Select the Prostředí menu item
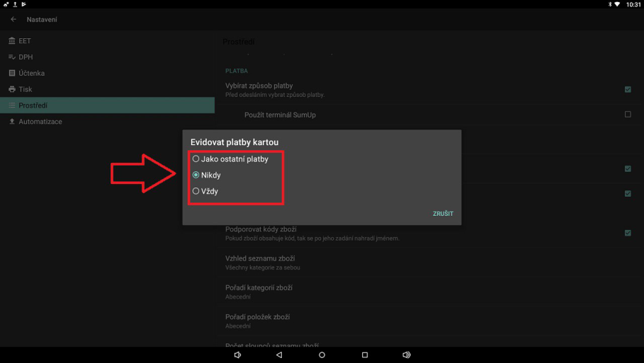The height and width of the screenshot is (363, 644). (33, 105)
